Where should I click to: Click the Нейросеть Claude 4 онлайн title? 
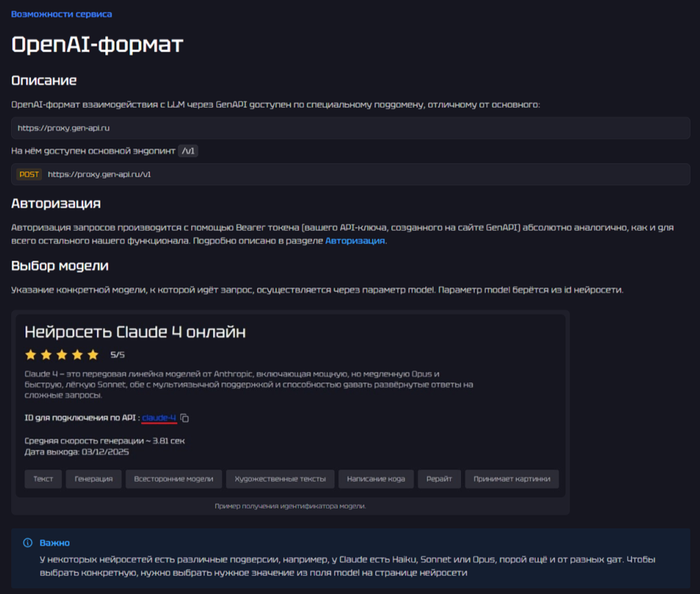(x=135, y=332)
